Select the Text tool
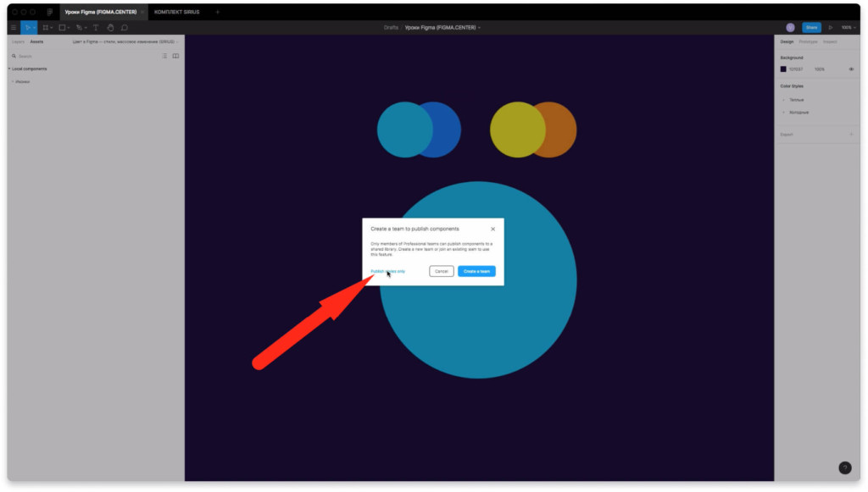868x492 pixels. 95,27
